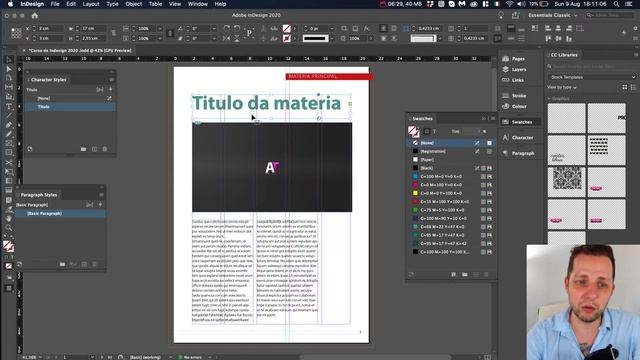The image size is (640, 360).
Task: Select the Character Styles panel tab
Action: 48,80
